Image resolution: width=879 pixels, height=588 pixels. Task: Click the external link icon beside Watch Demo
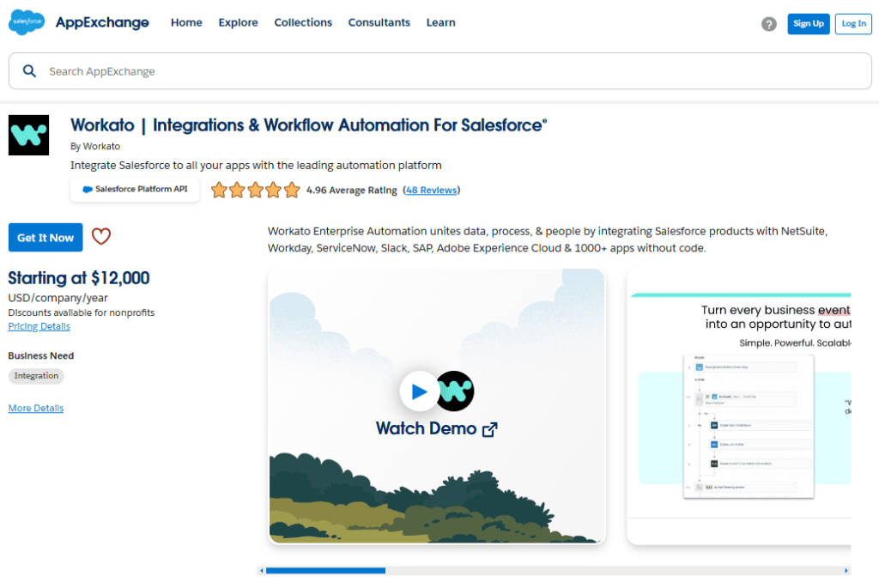click(x=490, y=429)
